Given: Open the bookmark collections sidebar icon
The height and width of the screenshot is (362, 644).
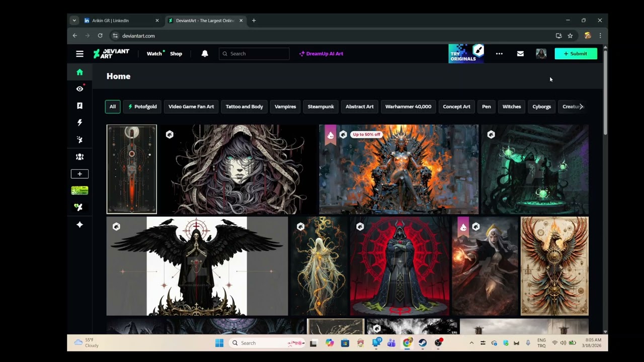Looking at the screenshot, I should (x=79, y=106).
